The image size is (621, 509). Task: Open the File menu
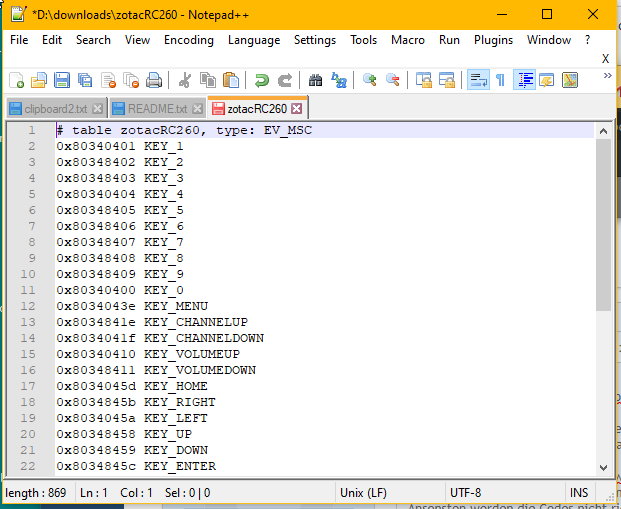point(19,40)
